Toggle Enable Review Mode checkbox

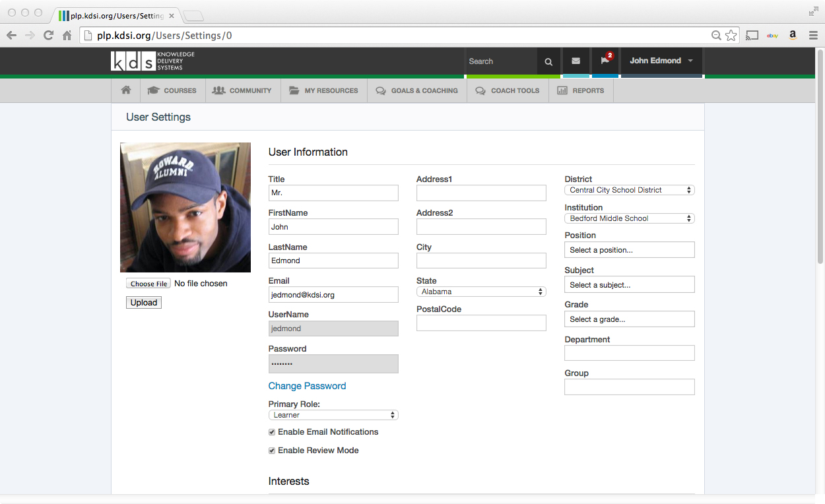point(272,451)
